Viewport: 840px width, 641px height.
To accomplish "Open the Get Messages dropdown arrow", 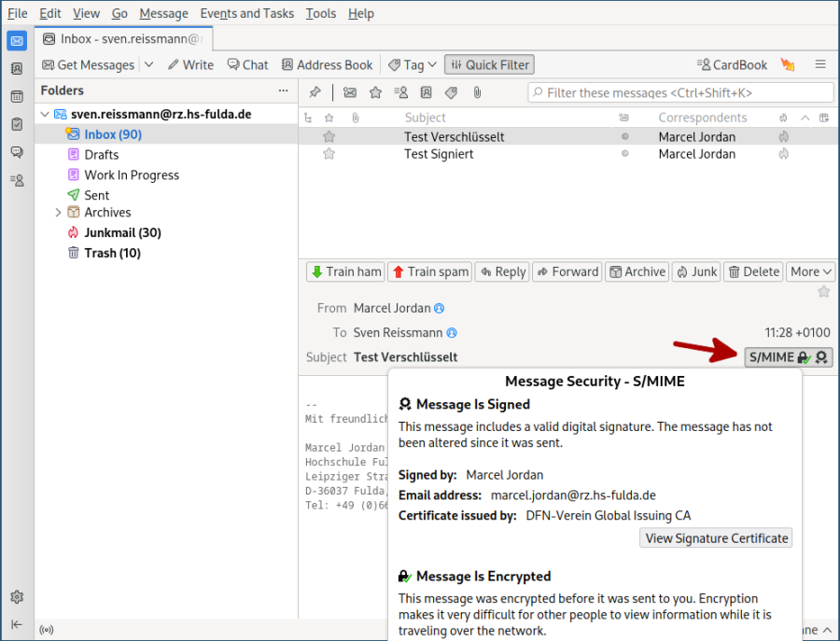I will (147, 64).
